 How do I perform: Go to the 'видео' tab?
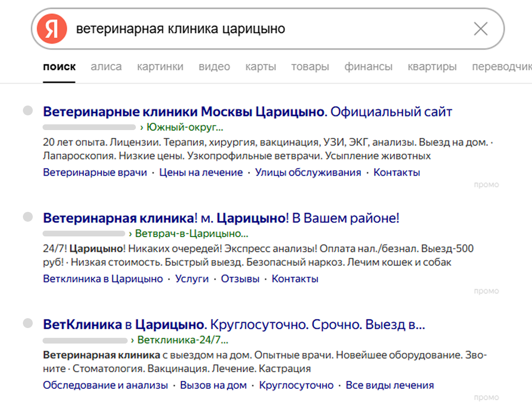coord(214,67)
